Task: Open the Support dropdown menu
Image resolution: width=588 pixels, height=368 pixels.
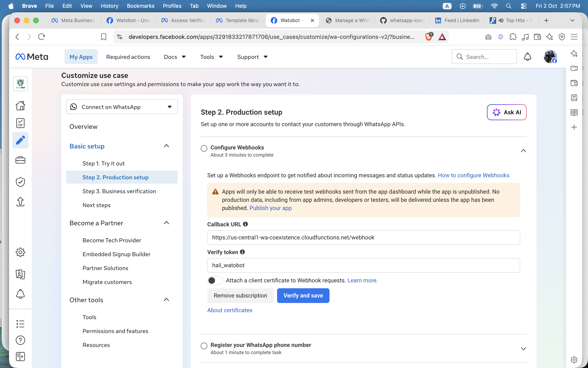Action: (x=252, y=57)
